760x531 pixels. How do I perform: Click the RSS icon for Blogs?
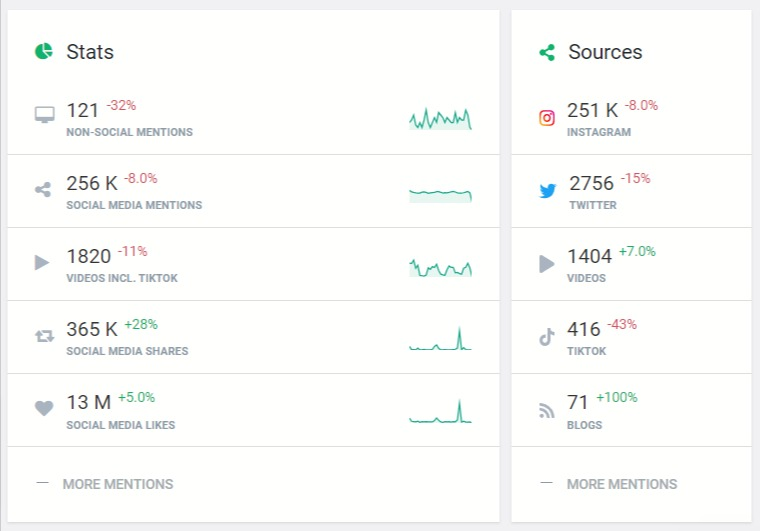tap(547, 410)
